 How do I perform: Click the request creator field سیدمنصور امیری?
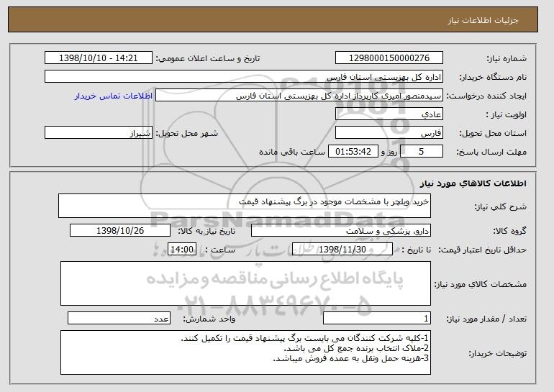[299, 96]
